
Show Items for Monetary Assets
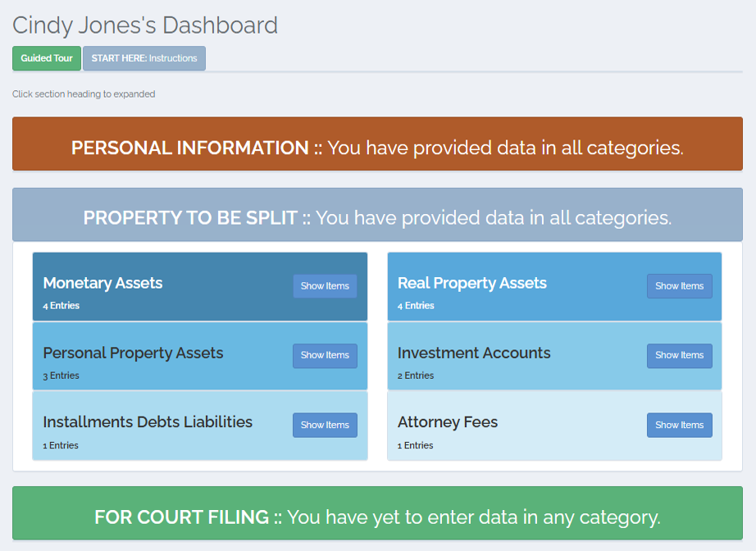pos(325,286)
